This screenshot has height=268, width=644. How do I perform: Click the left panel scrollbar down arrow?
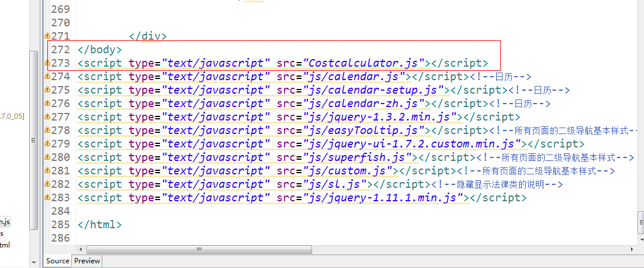[x=34, y=262]
